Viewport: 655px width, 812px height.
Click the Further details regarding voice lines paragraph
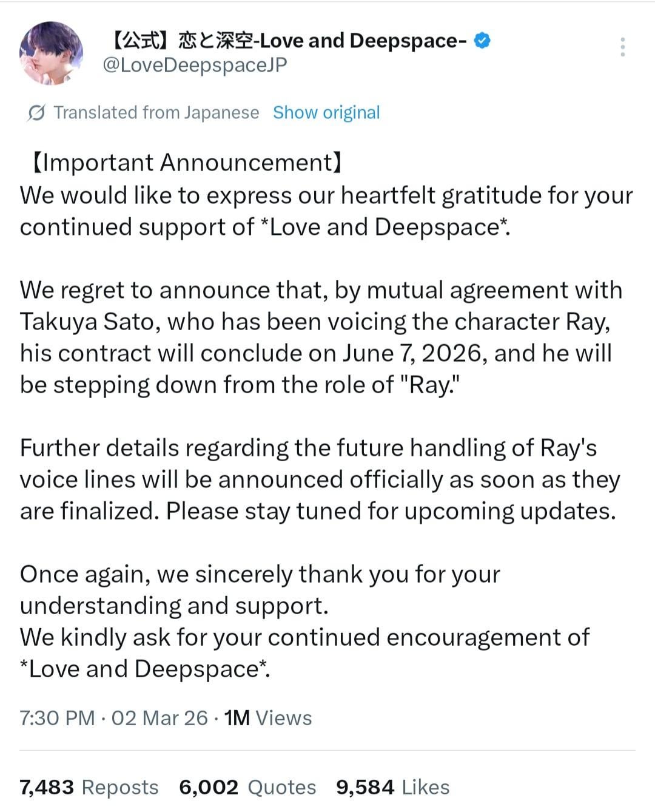pos(319,479)
